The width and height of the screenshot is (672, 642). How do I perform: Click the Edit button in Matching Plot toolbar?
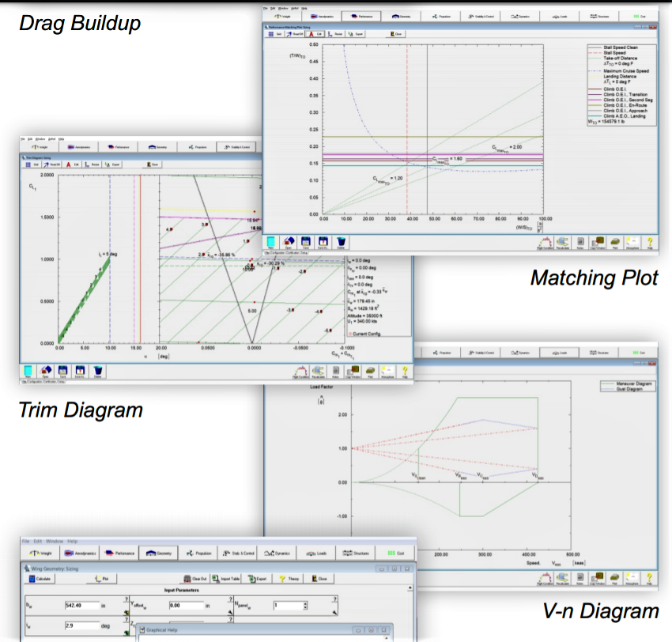click(x=315, y=34)
